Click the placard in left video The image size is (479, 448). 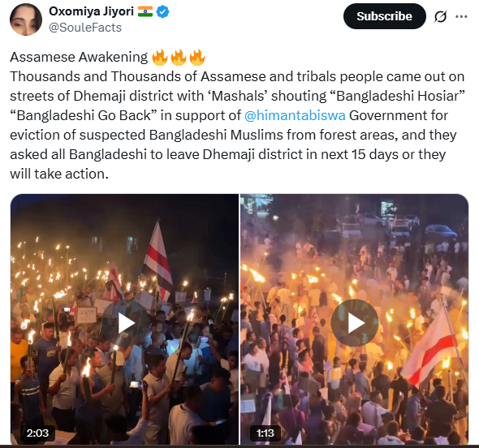click(86, 315)
